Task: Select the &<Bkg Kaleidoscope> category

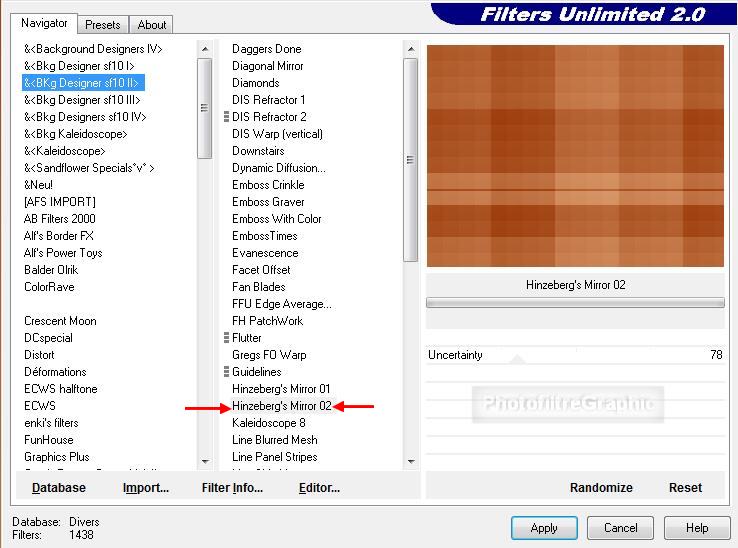Action: 75,134
